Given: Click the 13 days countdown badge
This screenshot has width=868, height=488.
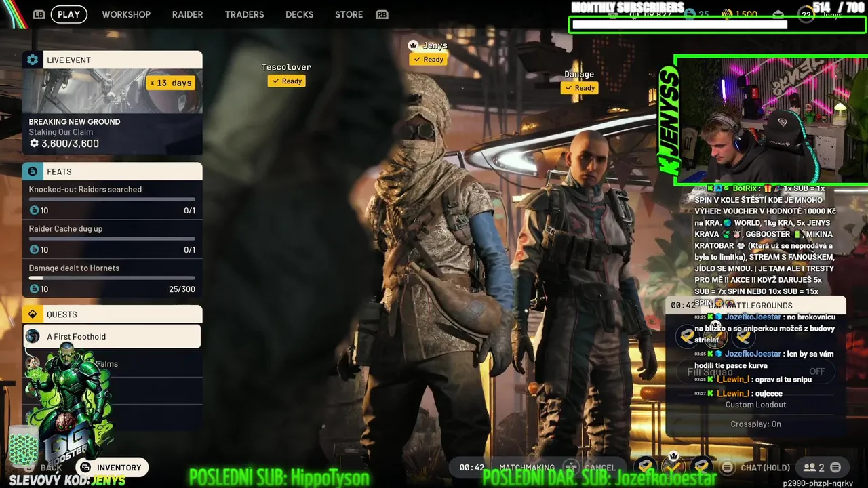Looking at the screenshot, I should coord(171,83).
